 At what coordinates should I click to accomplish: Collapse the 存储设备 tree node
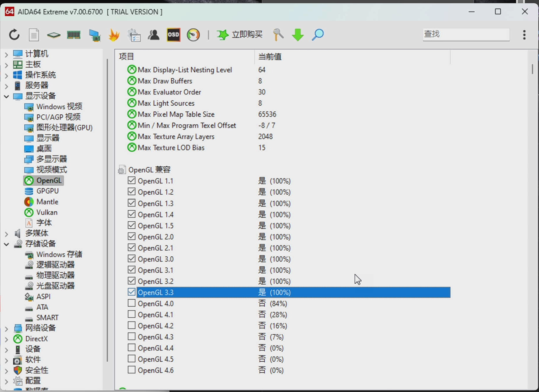click(6, 244)
